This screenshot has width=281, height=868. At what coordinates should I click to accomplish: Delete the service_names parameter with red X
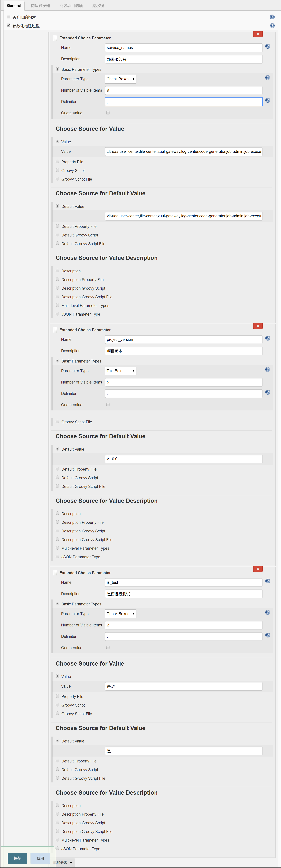point(258,34)
